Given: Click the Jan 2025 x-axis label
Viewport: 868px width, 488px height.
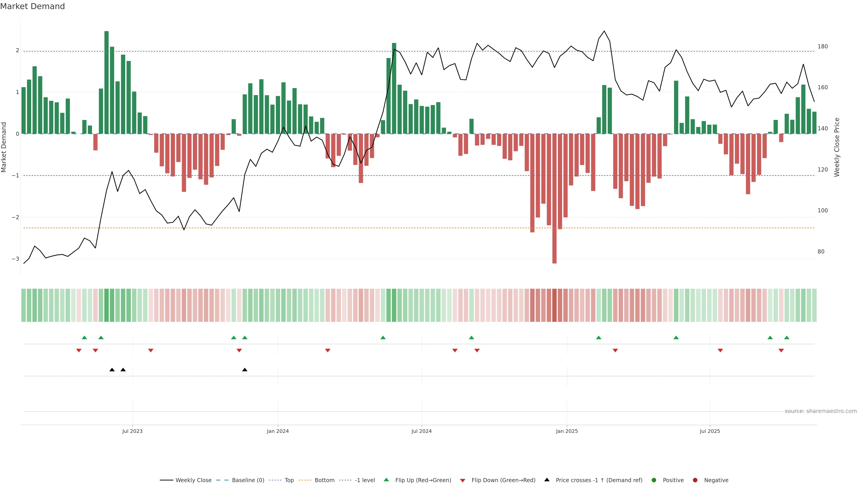Looking at the screenshot, I should (x=567, y=431).
